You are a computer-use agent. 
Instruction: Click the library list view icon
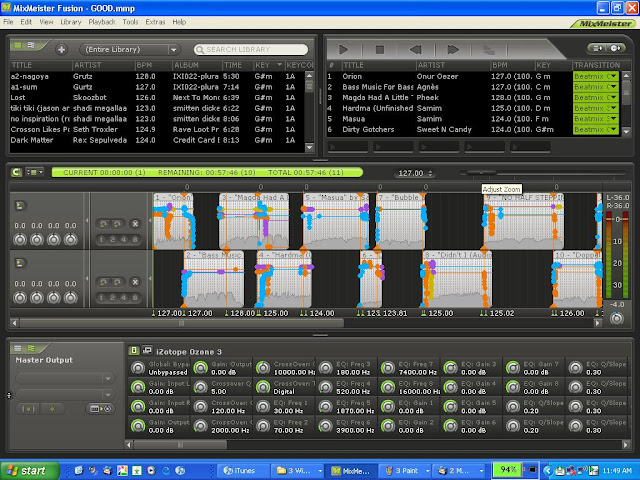tap(18, 45)
